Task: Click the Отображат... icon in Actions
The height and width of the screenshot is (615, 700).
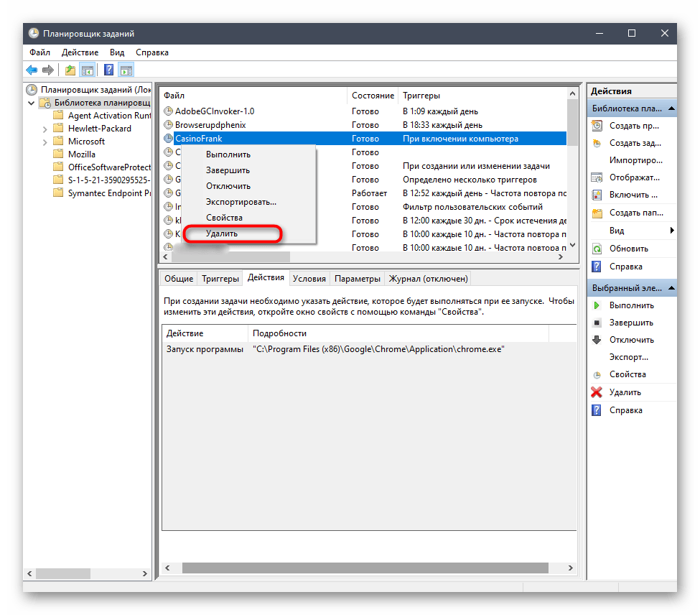Action: point(597,177)
